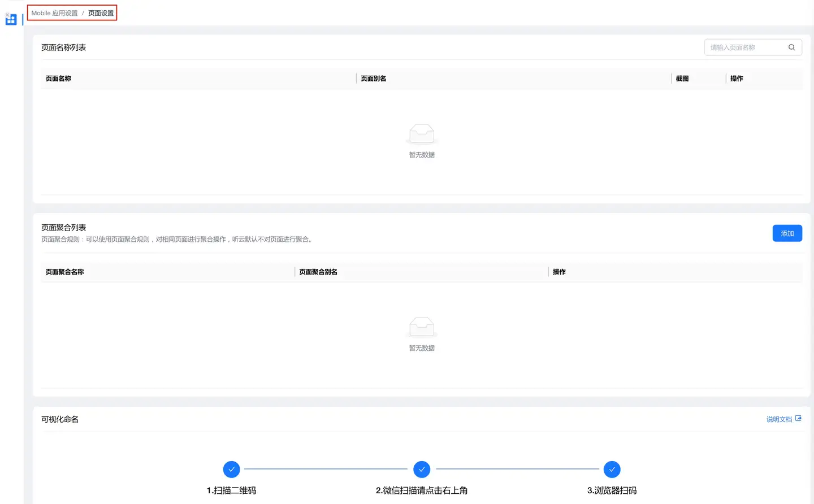This screenshot has width=814, height=504.
Task: Click the step 1 扫描二维码 checkmark circle
Action: (231, 470)
